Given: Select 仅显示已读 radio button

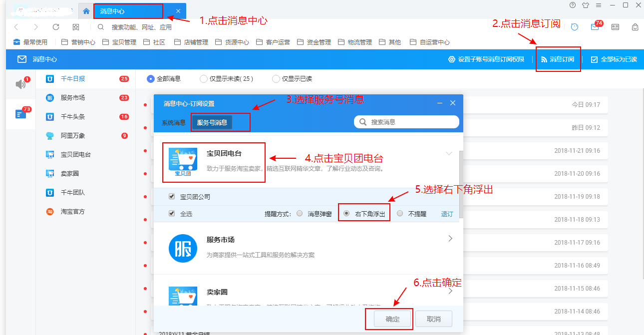Looking at the screenshot, I should click(x=276, y=78).
